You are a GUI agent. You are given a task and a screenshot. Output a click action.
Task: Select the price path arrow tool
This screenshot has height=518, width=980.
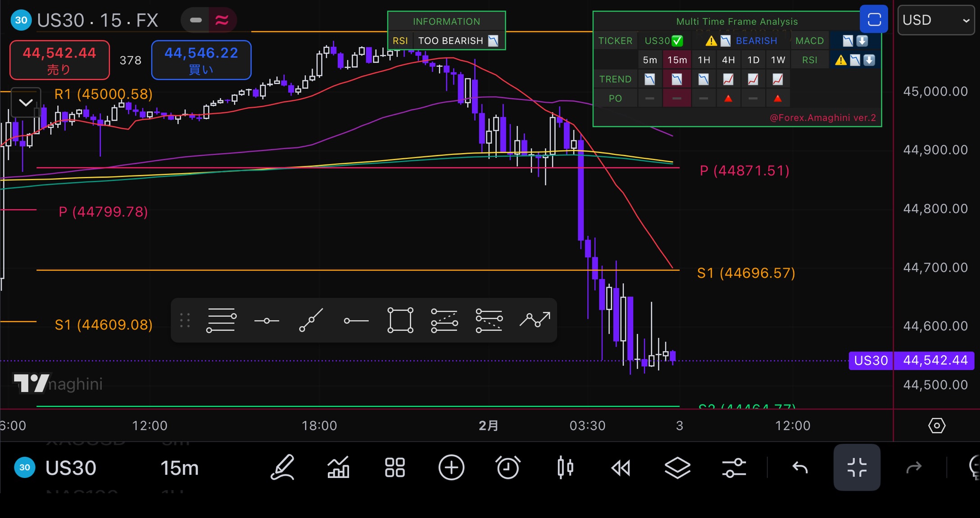[535, 320]
